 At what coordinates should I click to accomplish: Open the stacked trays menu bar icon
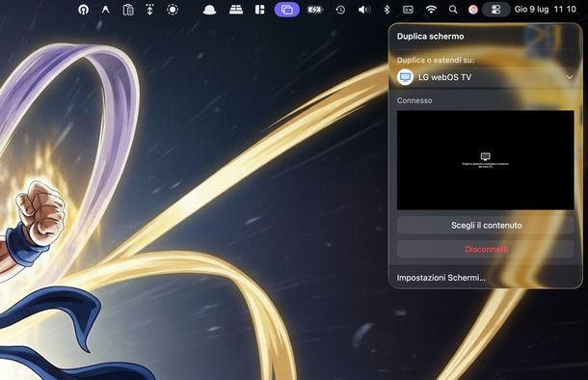tap(236, 10)
